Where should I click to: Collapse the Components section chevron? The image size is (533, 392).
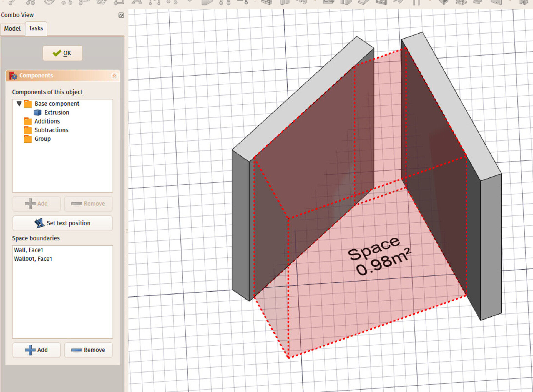[114, 76]
